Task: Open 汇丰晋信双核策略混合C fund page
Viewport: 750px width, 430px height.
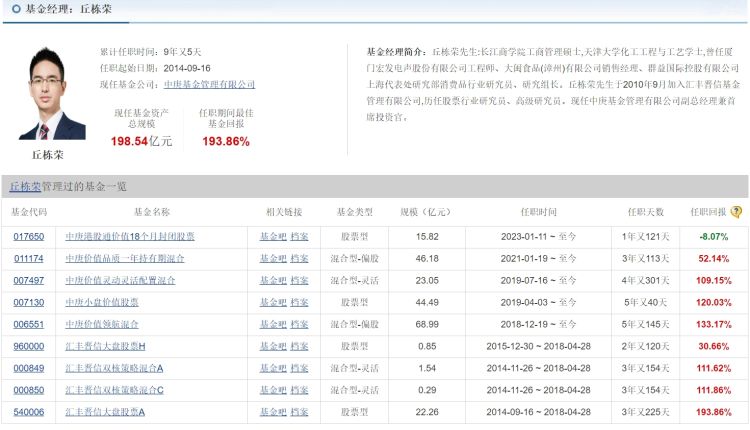Action: 114,390
